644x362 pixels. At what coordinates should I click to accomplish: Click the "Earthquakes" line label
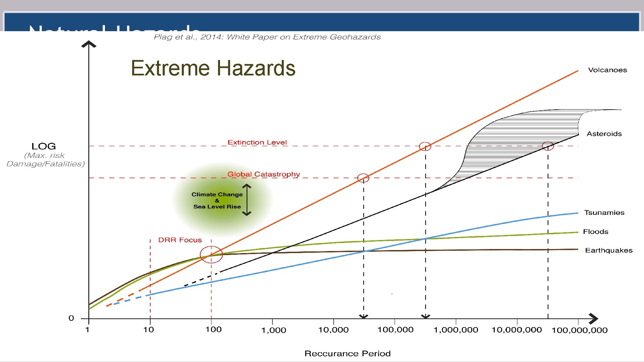tap(609, 250)
